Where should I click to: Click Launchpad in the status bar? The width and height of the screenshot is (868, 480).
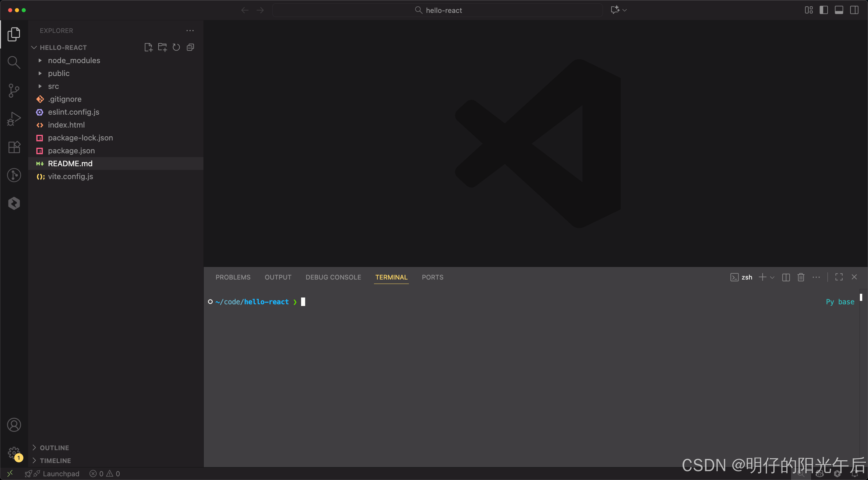pos(61,474)
